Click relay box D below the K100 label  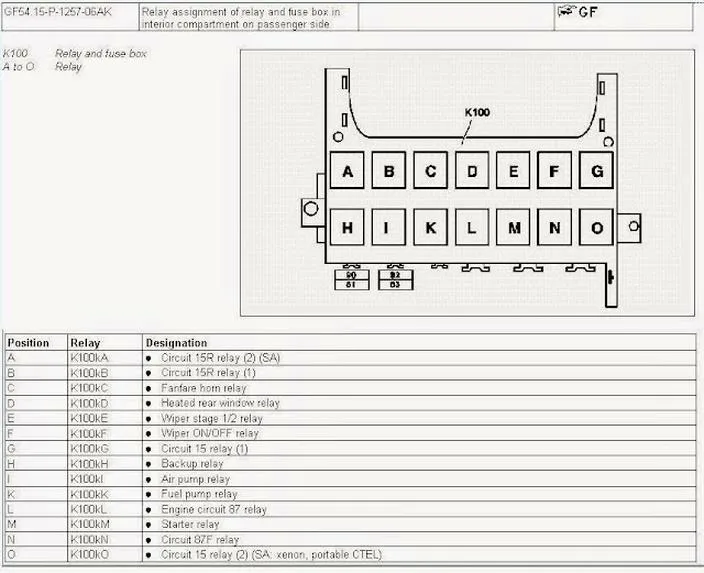click(x=472, y=170)
